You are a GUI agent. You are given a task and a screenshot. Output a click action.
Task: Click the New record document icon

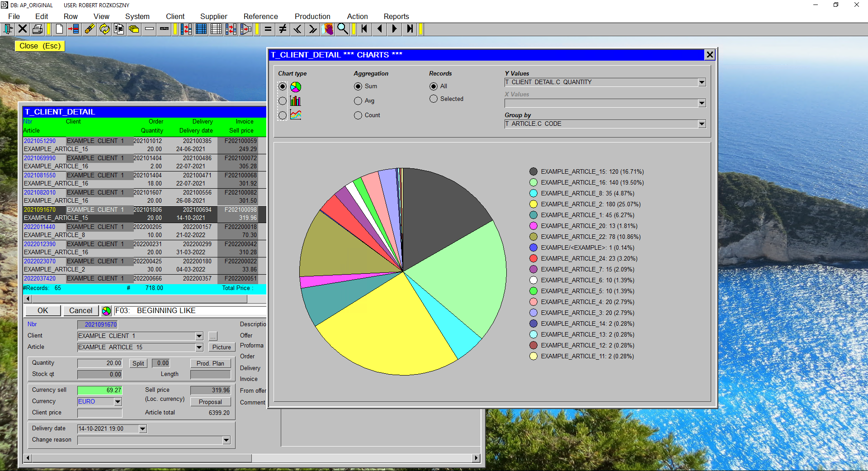click(x=59, y=29)
